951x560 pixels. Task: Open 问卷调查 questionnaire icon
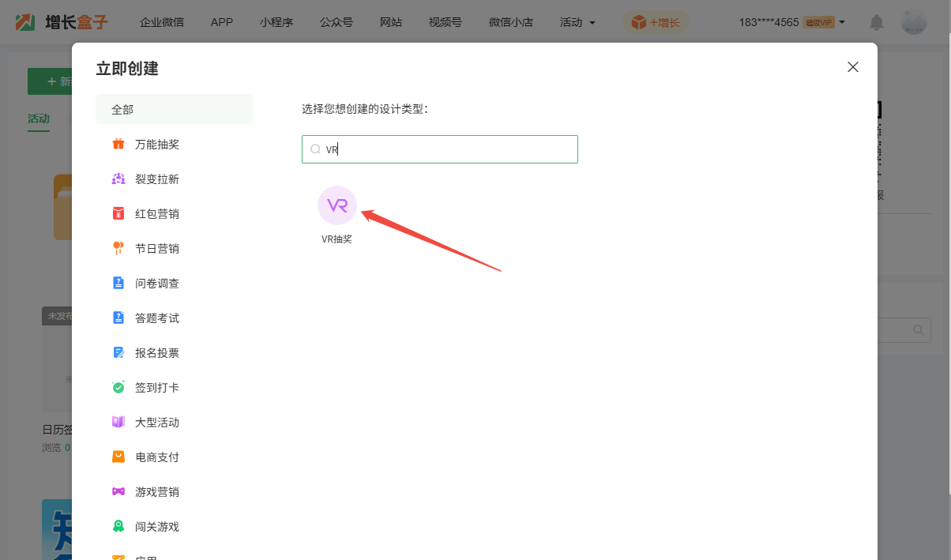118,284
